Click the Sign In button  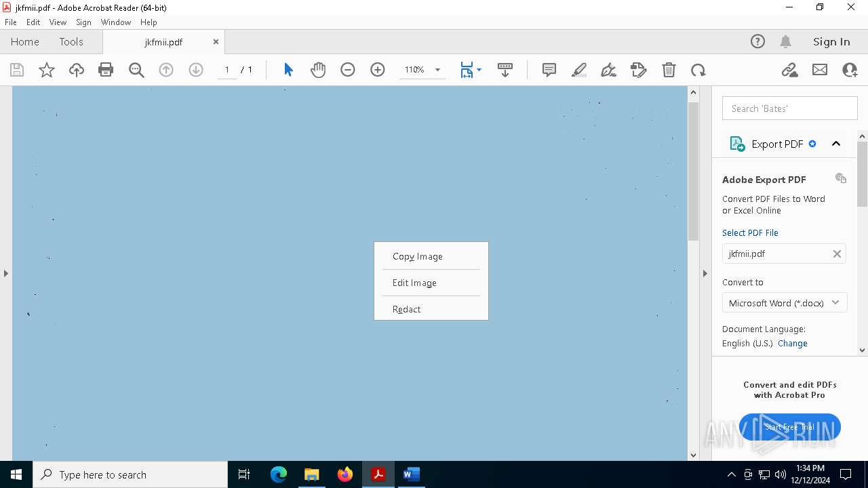point(831,41)
